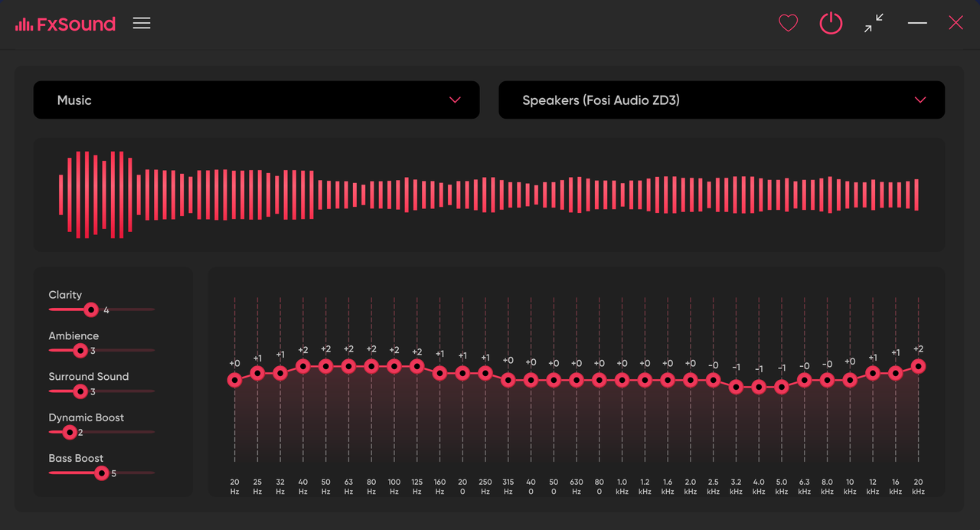
Task: Click the Dynamic Boost label
Action: (x=86, y=417)
